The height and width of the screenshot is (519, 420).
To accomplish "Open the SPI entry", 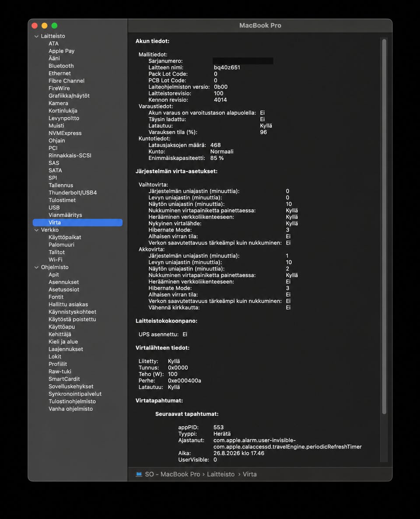I will pyautogui.click(x=52, y=178).
